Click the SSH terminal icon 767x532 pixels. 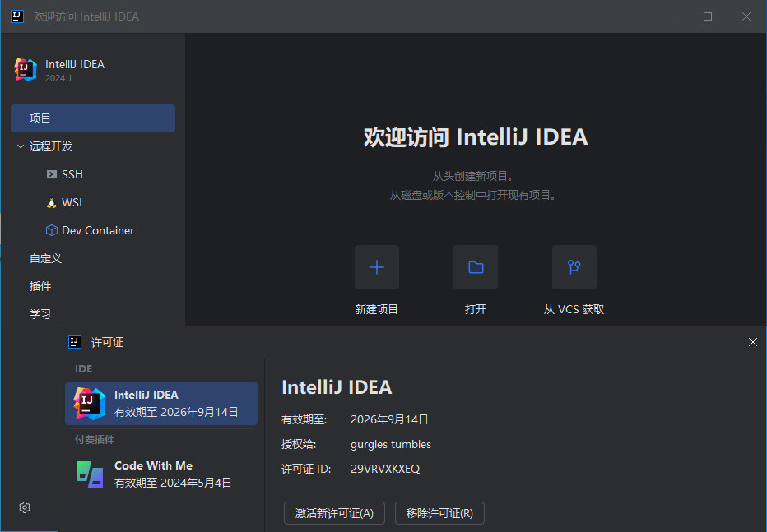point(52,174)
